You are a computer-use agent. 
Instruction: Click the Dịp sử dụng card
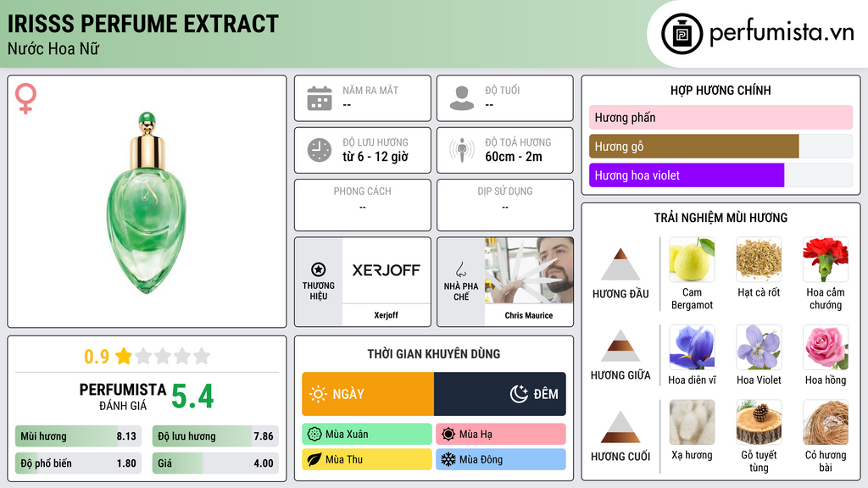click(x=505, y=205)
